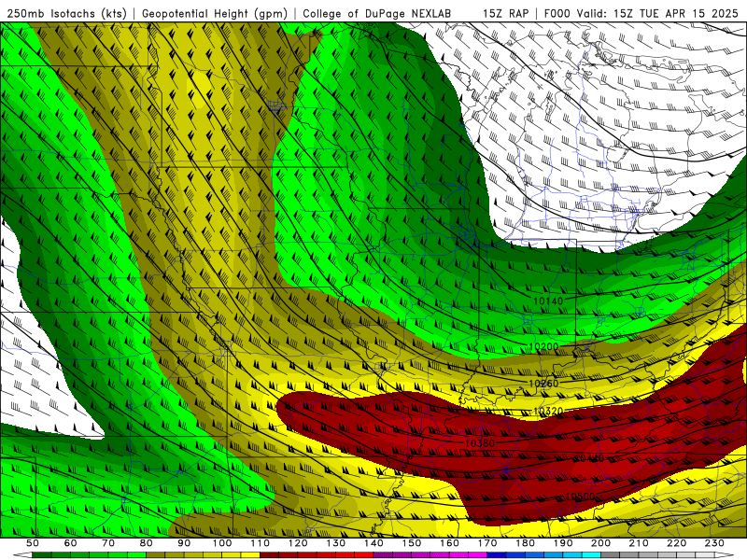The image size is (747, 560).
Task: Click the 220 value on the color scale
Action: (x=676, y=543)
